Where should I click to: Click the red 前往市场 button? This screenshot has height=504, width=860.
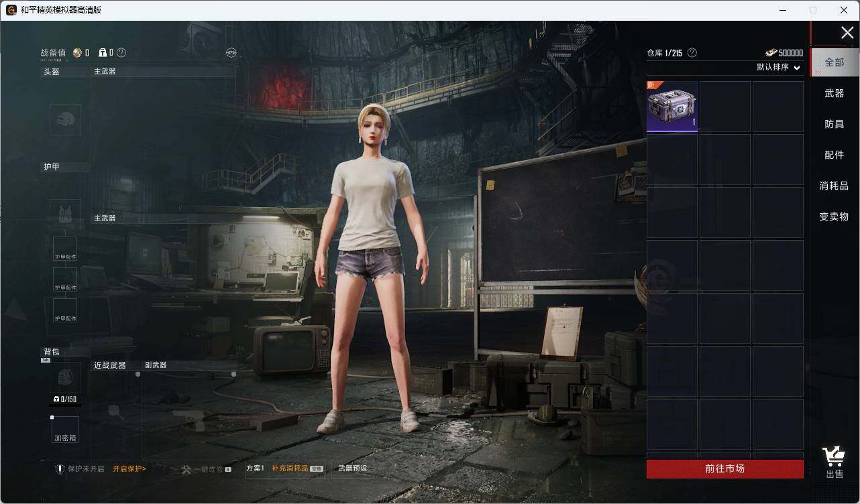(x=724, y=469)
